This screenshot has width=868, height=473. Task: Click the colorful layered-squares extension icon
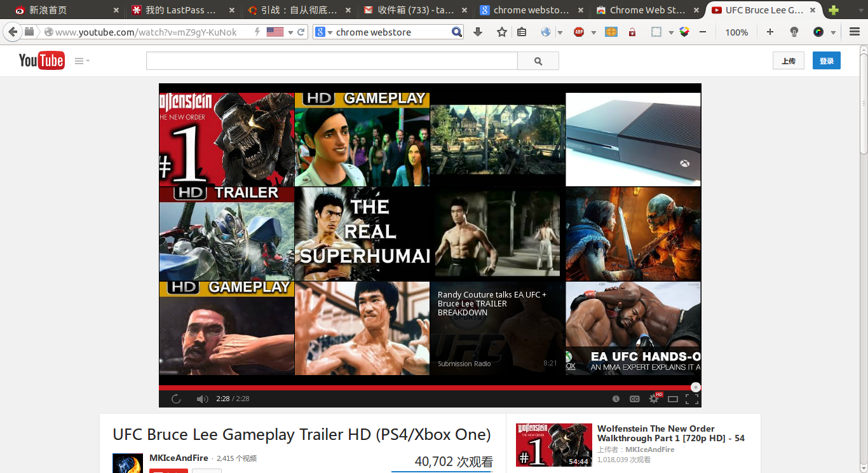(684, 32)
